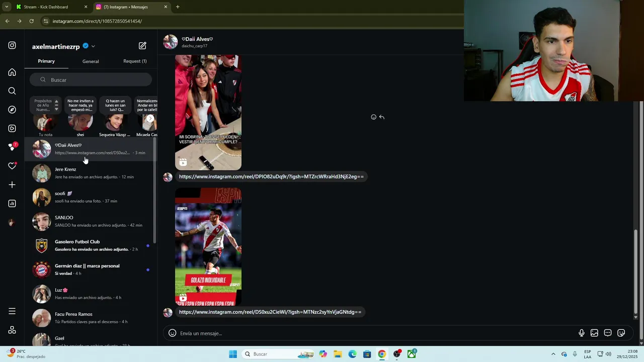Attach a photo using the image icon
Viewport: 644px width, 362px height.
tap(594, 333)
